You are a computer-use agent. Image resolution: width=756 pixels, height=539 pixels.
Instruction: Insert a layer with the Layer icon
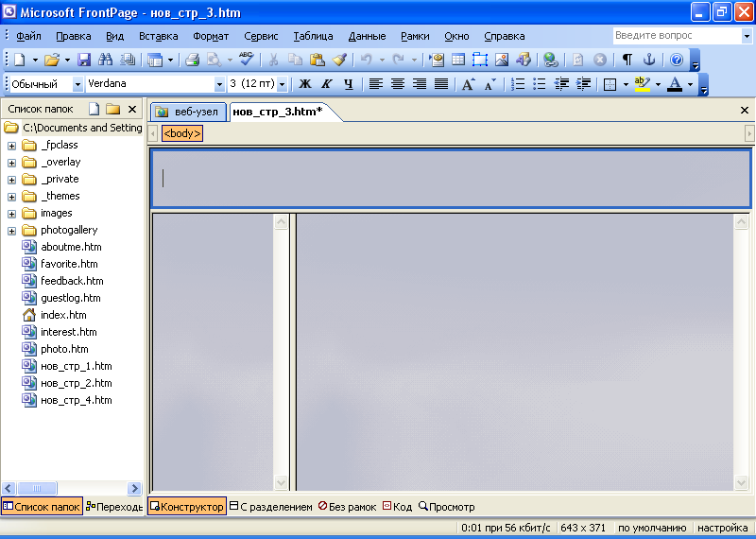(480, 60)
